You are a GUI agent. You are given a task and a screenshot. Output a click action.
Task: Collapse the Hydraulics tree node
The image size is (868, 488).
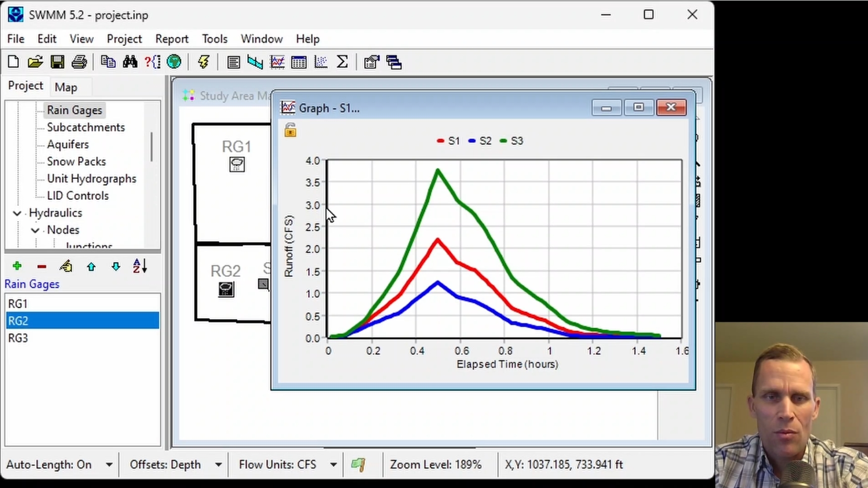coord(17,213)
